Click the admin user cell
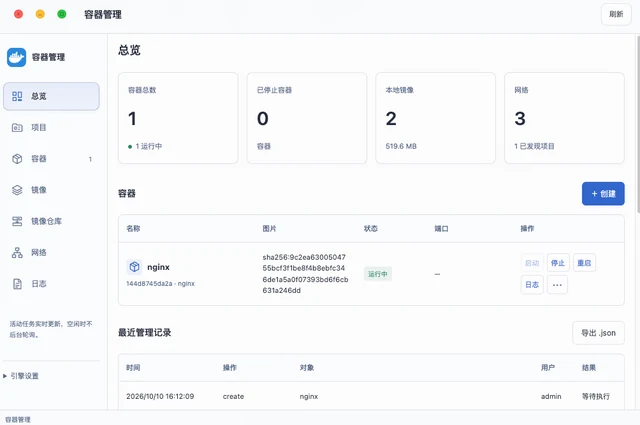 [x=551, y=396]
